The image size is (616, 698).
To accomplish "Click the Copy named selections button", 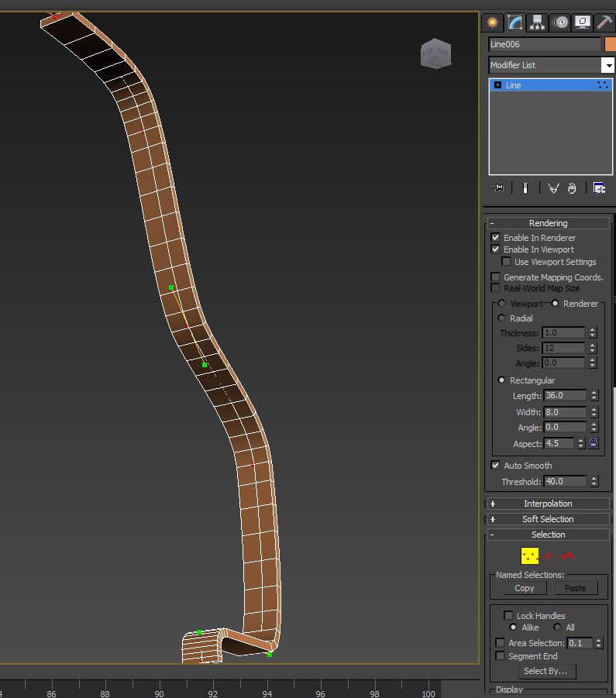I will tap(525, 588).
